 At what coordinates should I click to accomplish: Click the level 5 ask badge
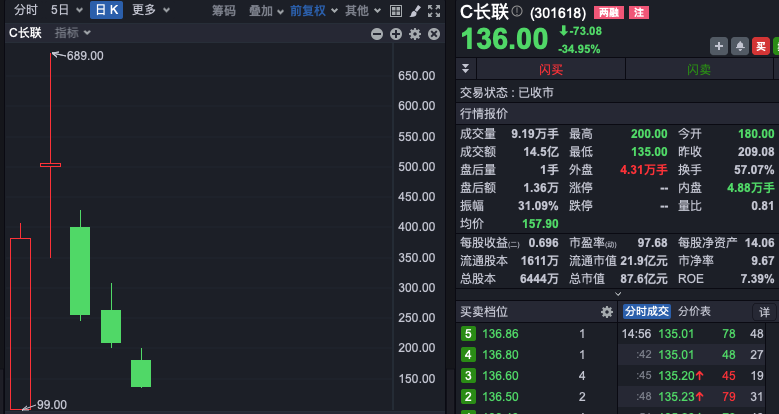click(467, 333)
